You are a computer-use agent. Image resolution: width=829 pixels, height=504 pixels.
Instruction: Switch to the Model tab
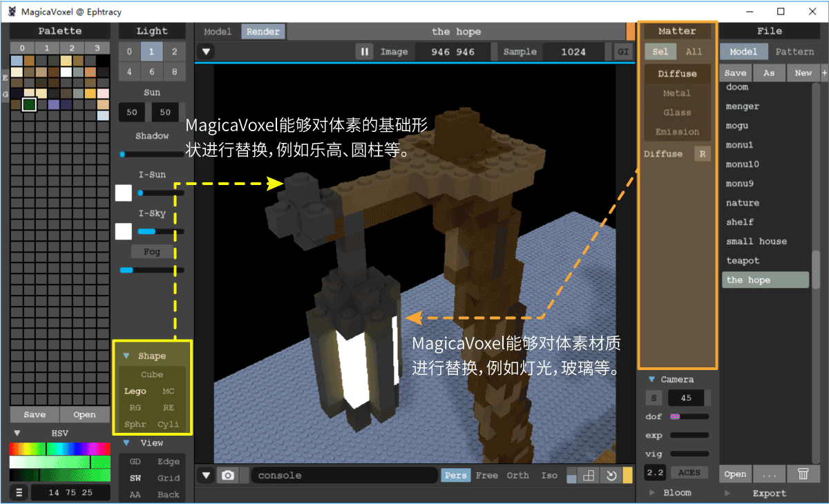coord(218,32)
